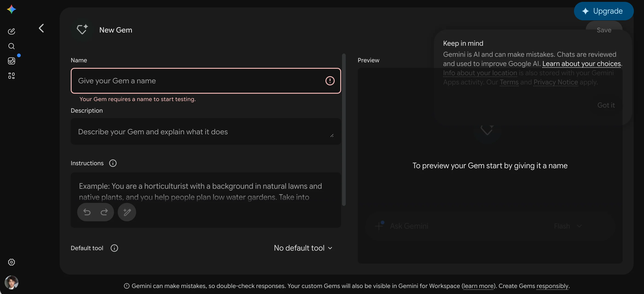This screenshot has height=294, width=644.
Task: Open the No default tool dropdown
Action: 303,248
